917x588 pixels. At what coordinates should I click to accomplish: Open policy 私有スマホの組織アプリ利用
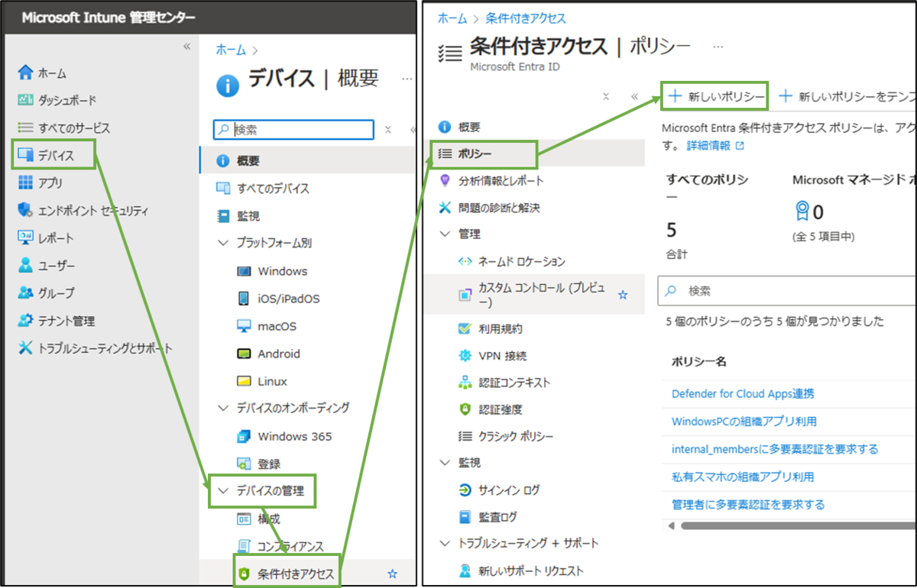point(743,477)
